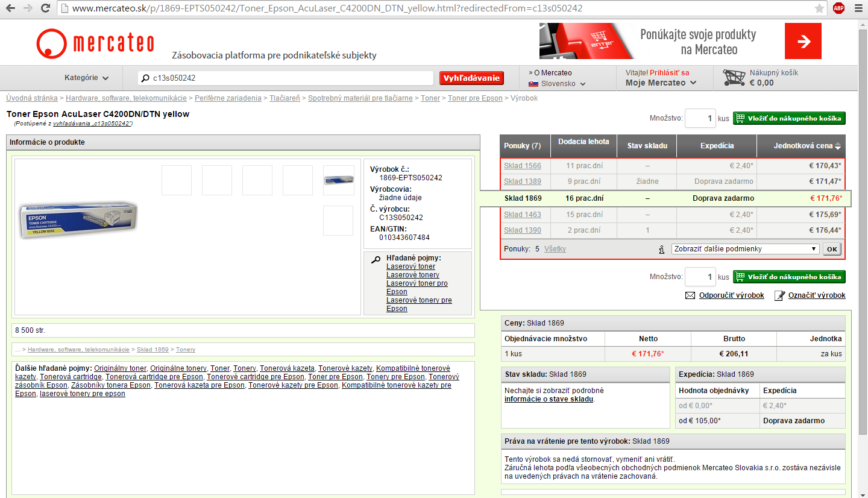Expand the Kategórie dropdown

(x=87, y=78)
